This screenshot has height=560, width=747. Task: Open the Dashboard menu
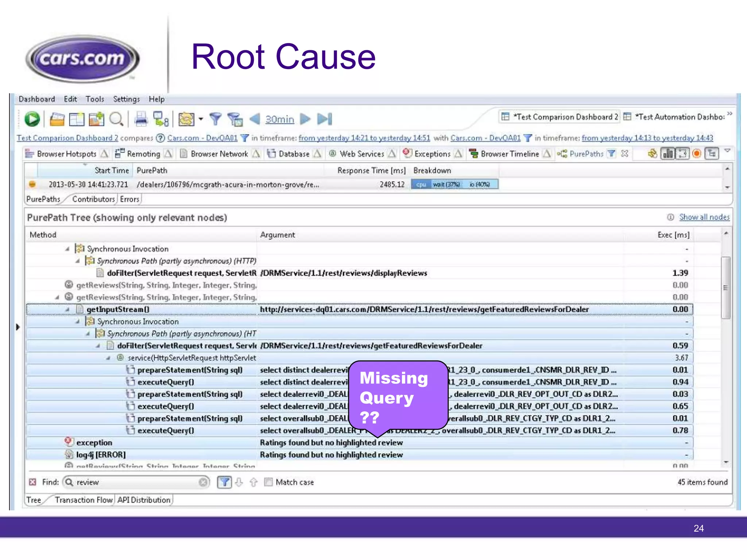click(x=37, y=99)
